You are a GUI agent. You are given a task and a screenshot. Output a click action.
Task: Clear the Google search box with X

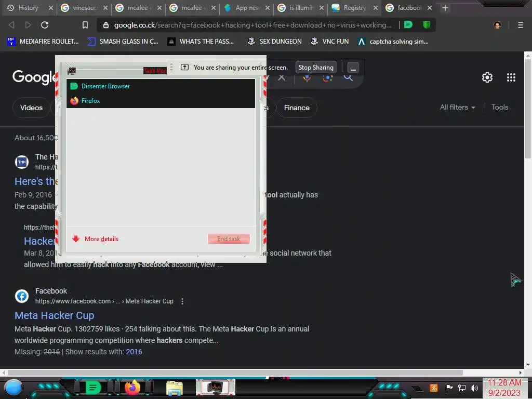tap(282, 77)
